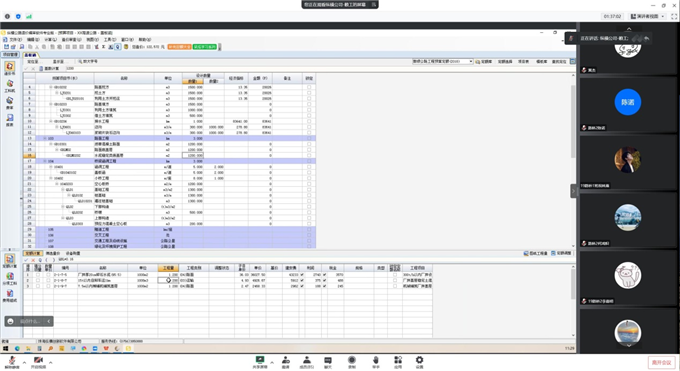
Task: Select the 分项工料 icon in lower sidebar
Action: click(x=10, y=278)
